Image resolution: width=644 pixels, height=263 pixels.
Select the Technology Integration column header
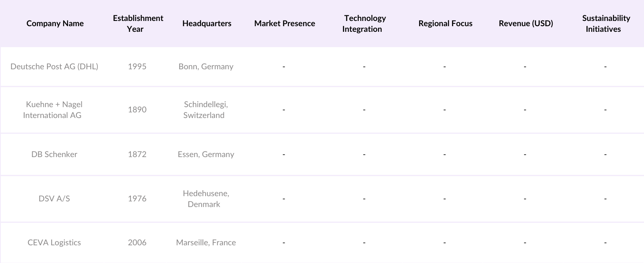click(x=364, y=23)
